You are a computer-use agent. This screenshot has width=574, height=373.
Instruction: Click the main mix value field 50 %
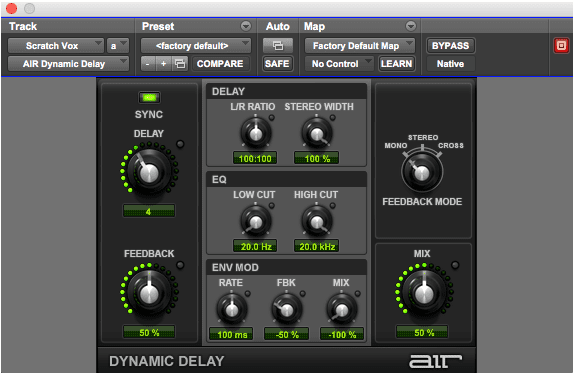pos(422,332)
